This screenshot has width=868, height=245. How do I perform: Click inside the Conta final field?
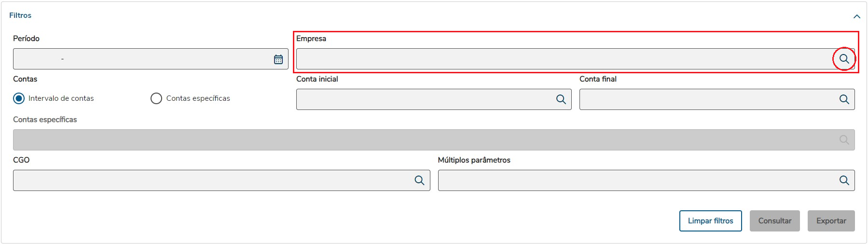(x=707, y=99)
